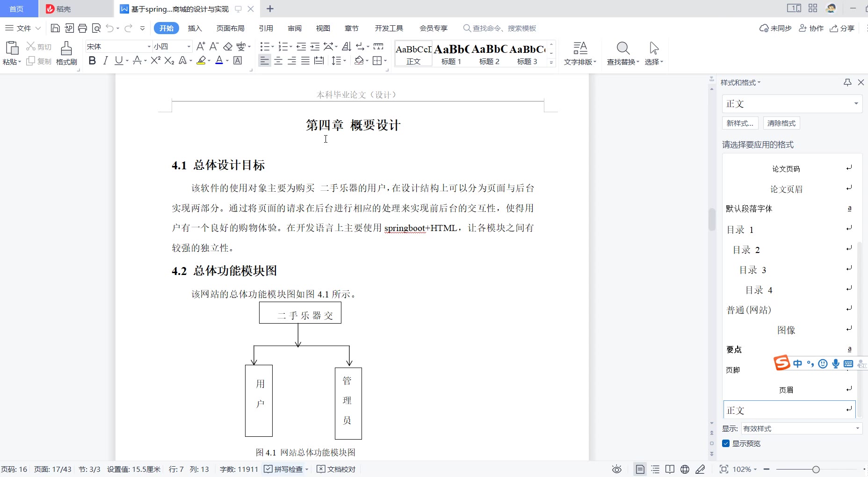Click Clear formatting eraser icon
Viewport: 868px width, 477px height.
click(x=228, y=46)
